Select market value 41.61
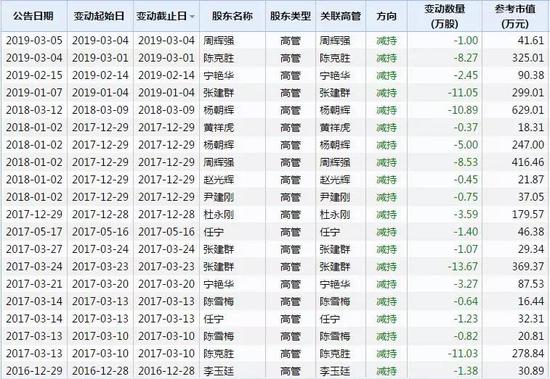This screenshot has width=550, height=379. pyautogui.click(x=531, y=40)
